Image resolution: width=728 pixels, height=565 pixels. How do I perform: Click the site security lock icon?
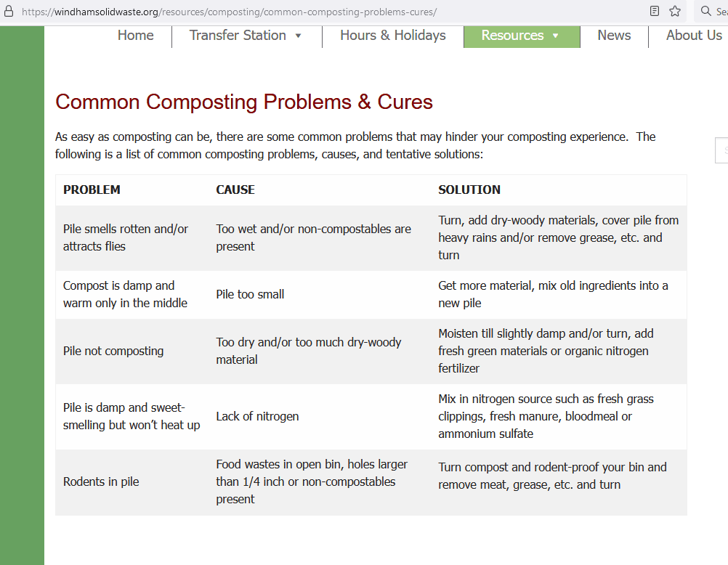[9, 12]
